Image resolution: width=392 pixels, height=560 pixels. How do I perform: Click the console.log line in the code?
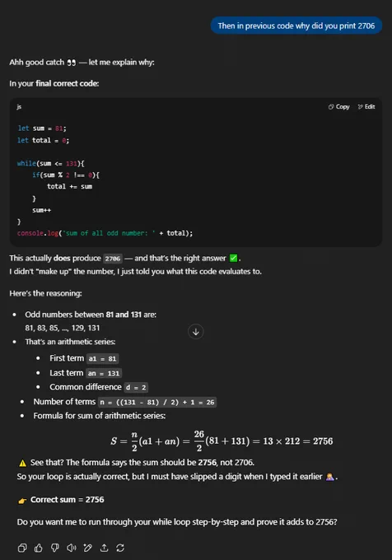pos(105,233)
